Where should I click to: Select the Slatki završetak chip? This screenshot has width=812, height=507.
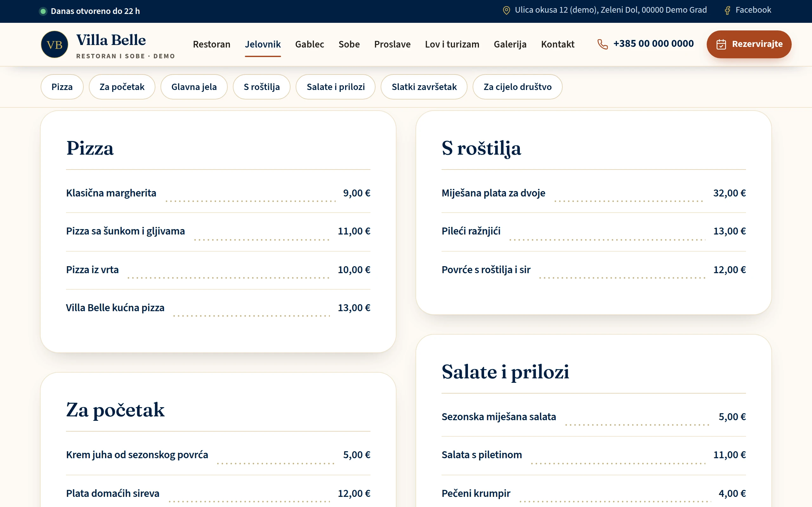click(424, 87)
